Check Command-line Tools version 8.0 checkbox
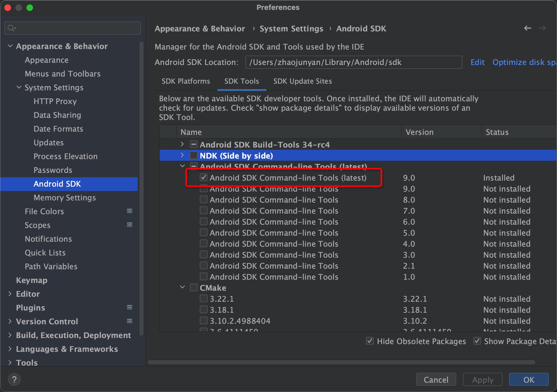 pyautogui.click(x=203, y=199)
